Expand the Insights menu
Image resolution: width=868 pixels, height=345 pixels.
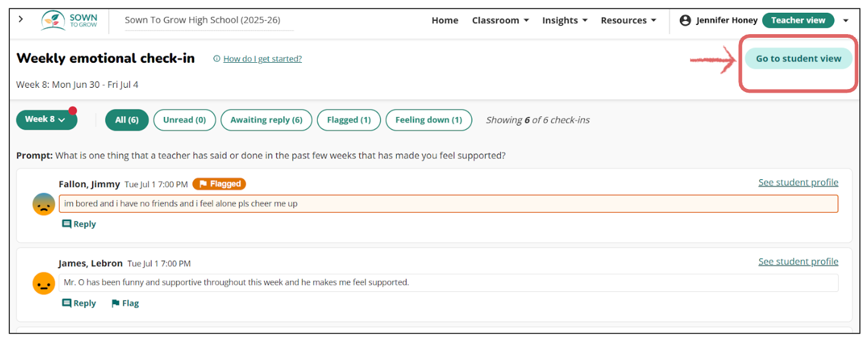[x=565, y=20]
